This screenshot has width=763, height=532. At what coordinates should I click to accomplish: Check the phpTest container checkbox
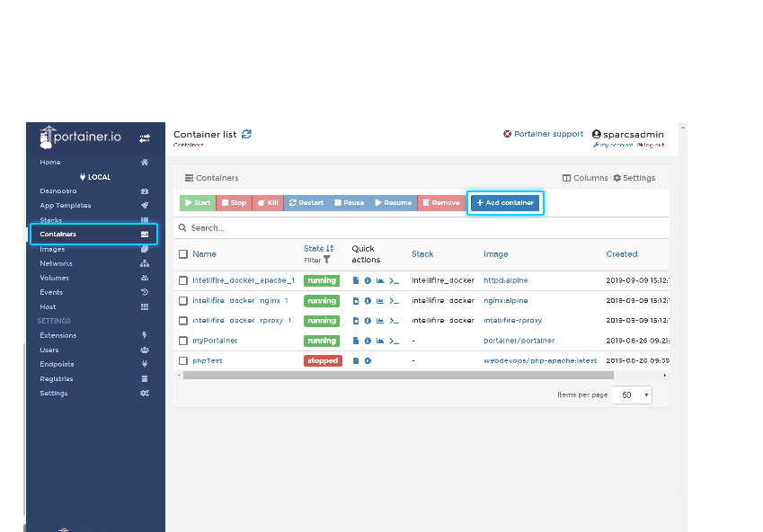point(183,360)
